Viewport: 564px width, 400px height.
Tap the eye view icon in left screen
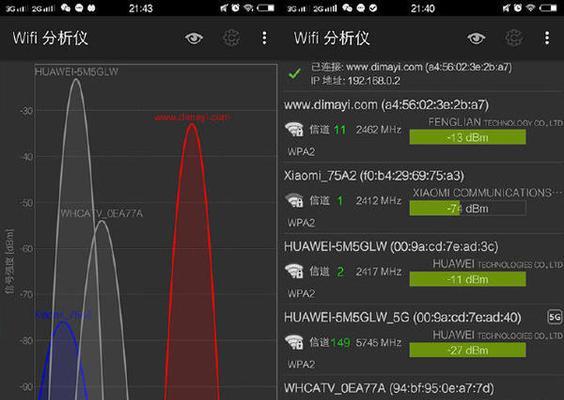pos(194,38)
